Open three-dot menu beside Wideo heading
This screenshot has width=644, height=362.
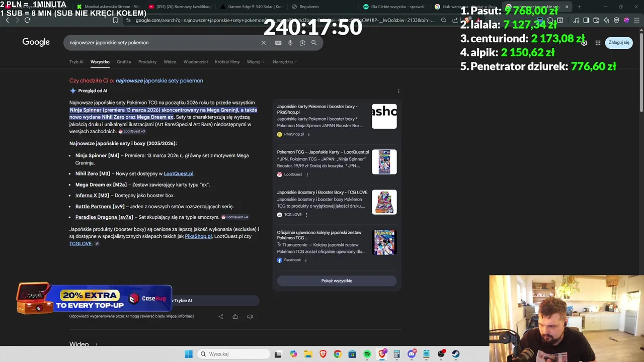click(x=96, y=344)
